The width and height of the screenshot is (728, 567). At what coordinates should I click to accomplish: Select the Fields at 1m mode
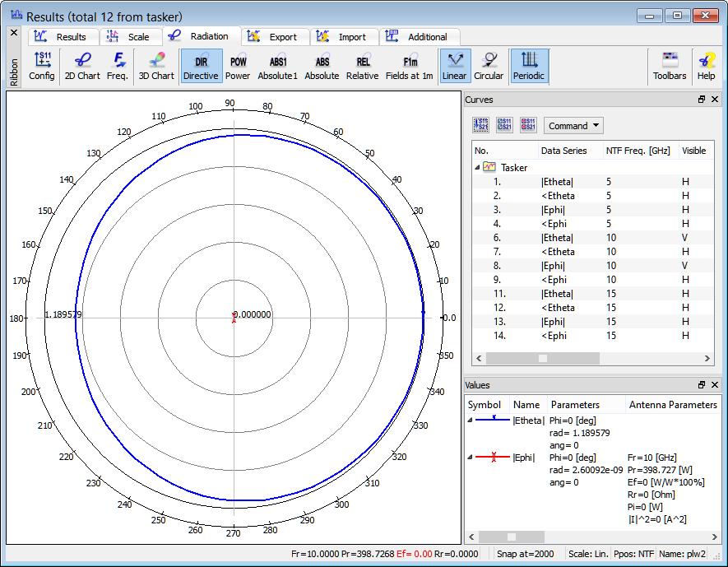coord(410,66)
